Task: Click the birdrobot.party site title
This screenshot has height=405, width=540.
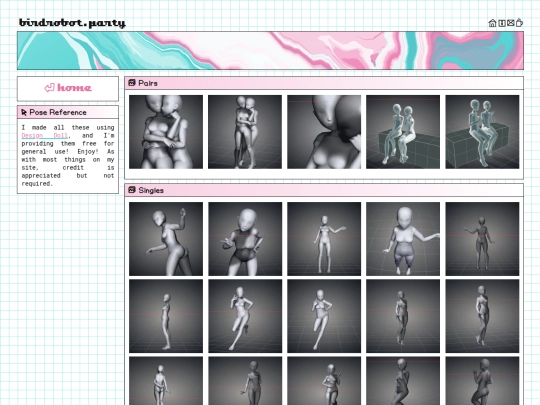Action: click(x=72, y=23)
